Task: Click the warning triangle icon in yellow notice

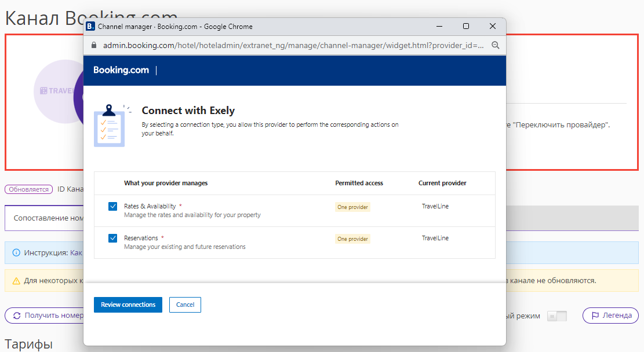Action: click(x=16, y=281)
